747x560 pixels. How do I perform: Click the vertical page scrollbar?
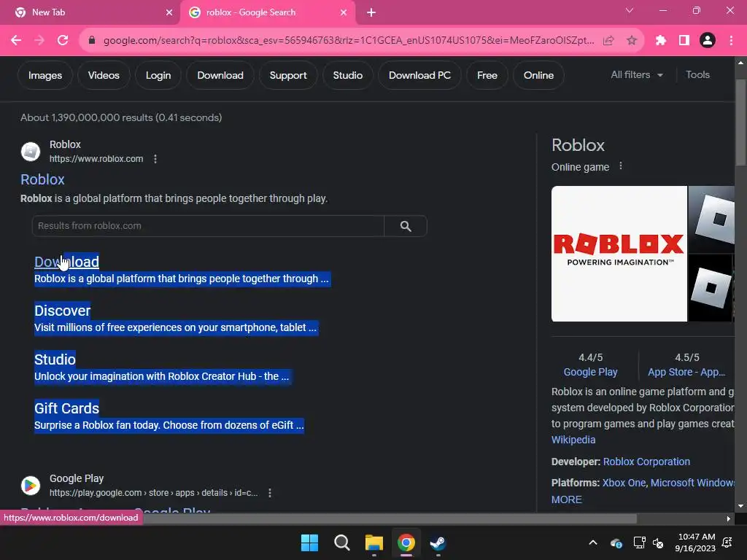741,122
